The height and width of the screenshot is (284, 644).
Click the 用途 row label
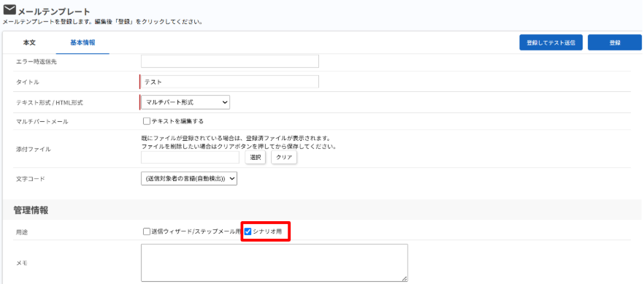(21, 232)
